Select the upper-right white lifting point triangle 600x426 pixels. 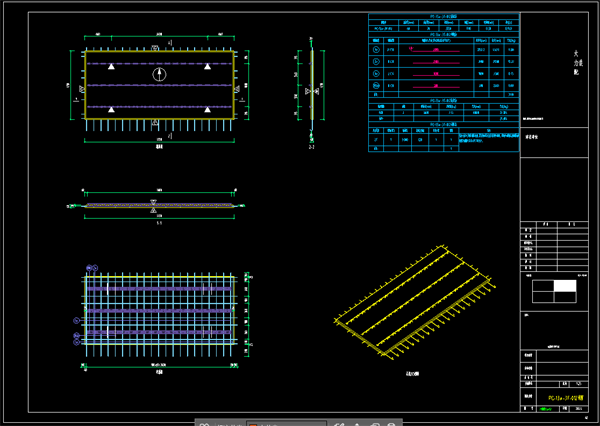click(x=207, y=67)
